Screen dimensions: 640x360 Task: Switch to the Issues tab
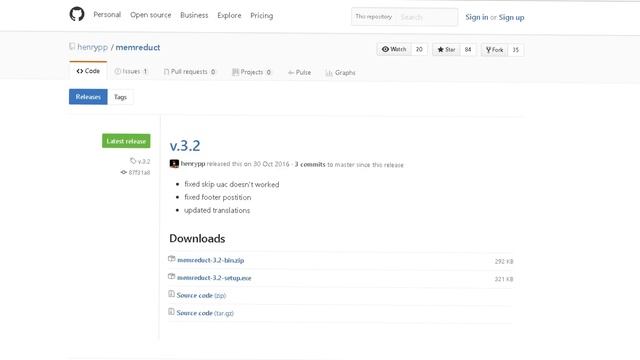pos(131,71)
